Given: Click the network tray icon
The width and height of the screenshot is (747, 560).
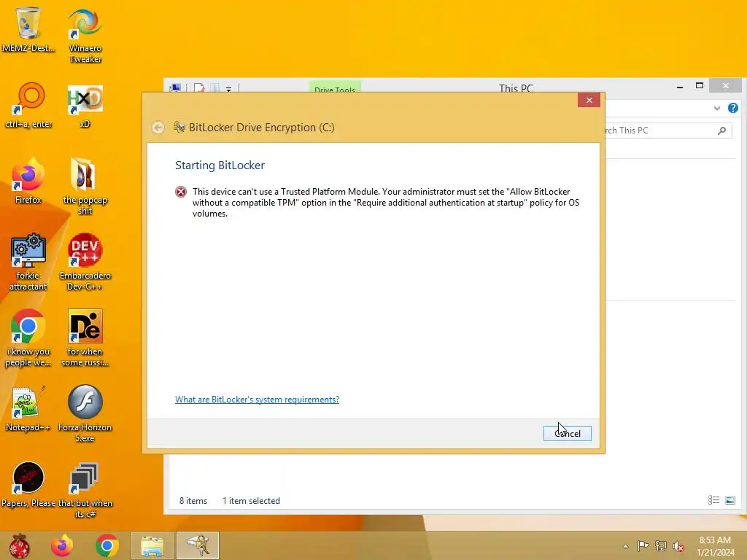Looking at the screenshot, I should click(661, 546).
